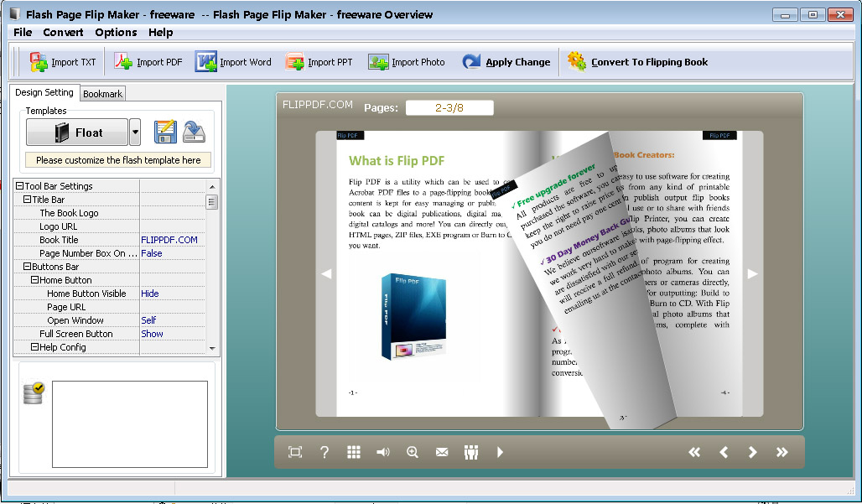Switch to the Bookmark tab
The image size is (862, 504).
pos(103,94)
